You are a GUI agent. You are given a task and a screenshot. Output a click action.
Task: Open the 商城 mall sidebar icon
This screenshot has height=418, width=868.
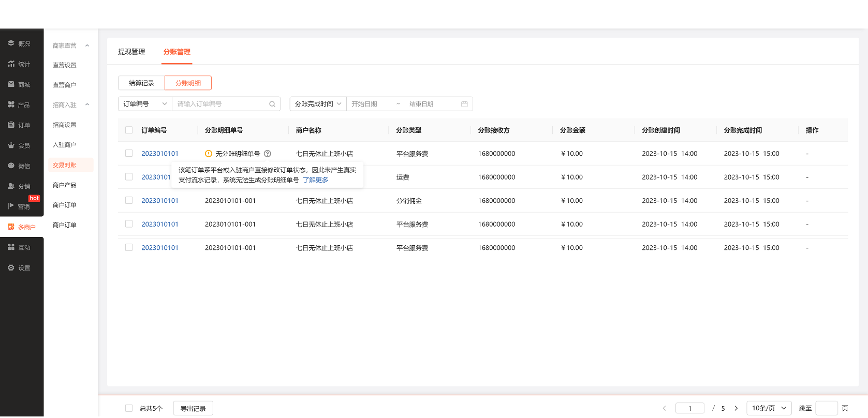(11, 84)
